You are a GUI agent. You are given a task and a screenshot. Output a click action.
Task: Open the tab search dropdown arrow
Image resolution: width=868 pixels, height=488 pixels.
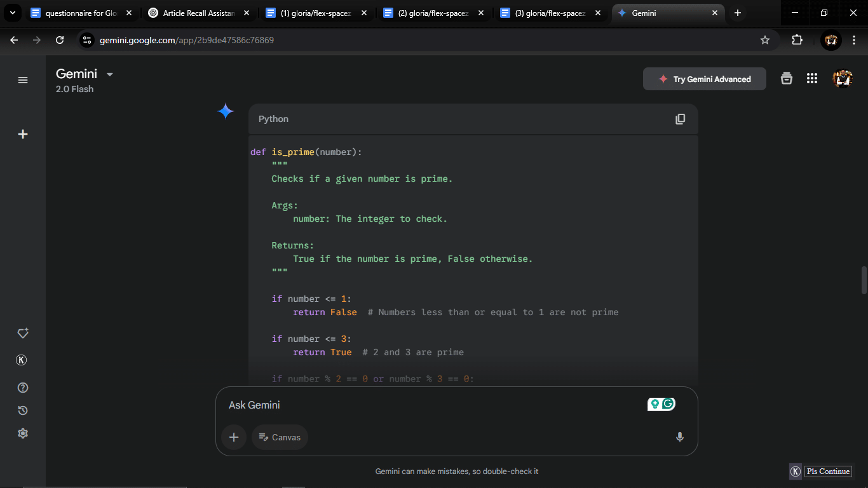pyautogui.click(x=12, y=13)
